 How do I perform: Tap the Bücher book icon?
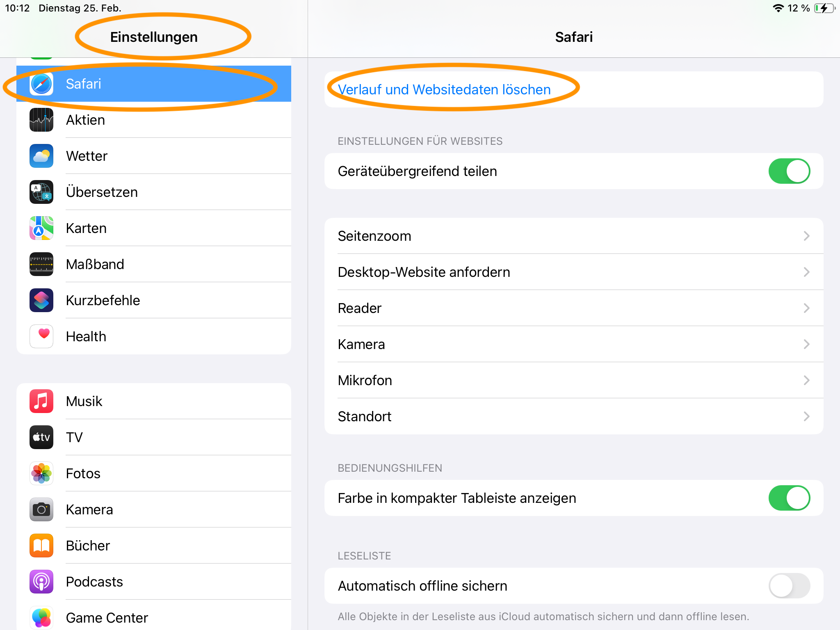[x=41, y=546]
